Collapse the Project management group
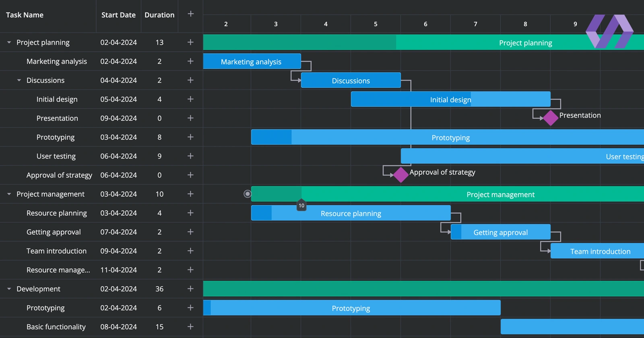 (9, 194)
